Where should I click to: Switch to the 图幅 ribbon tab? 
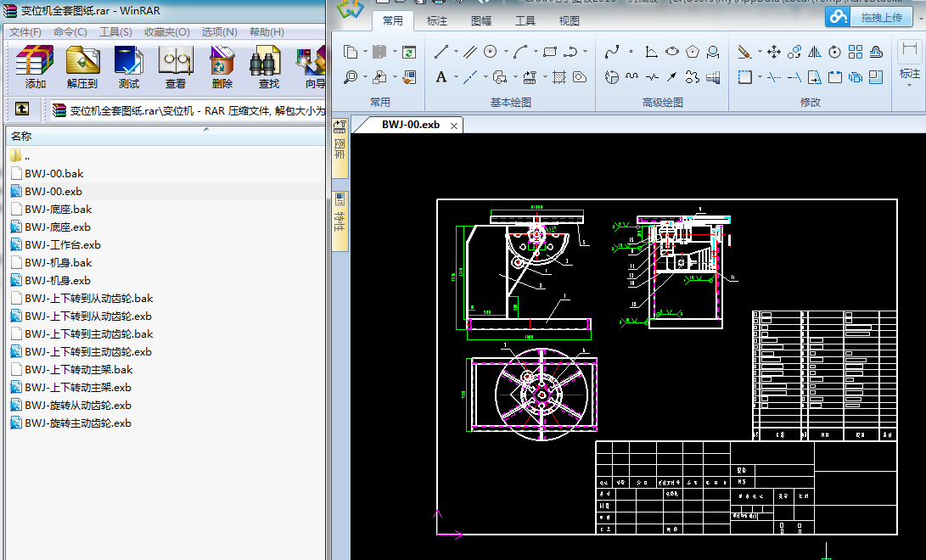481,20
